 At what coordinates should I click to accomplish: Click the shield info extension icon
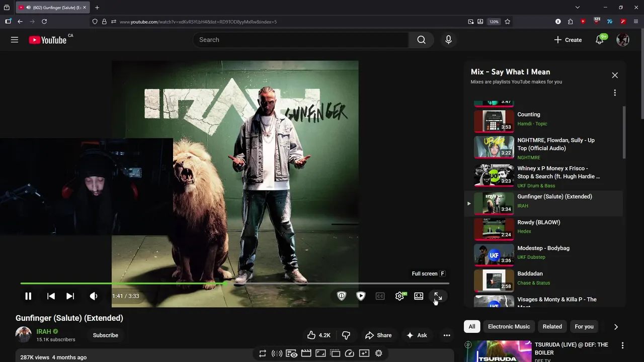tap(342, 296)
